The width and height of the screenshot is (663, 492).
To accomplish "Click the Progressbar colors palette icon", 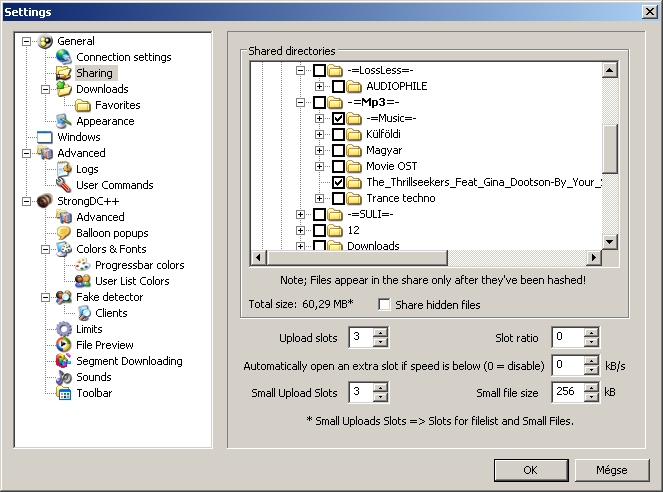I will (83, 265).
